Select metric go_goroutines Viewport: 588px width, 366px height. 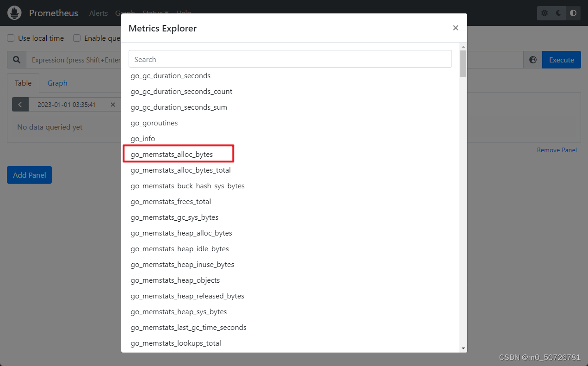pyautogui.click(x=154, y=123)
